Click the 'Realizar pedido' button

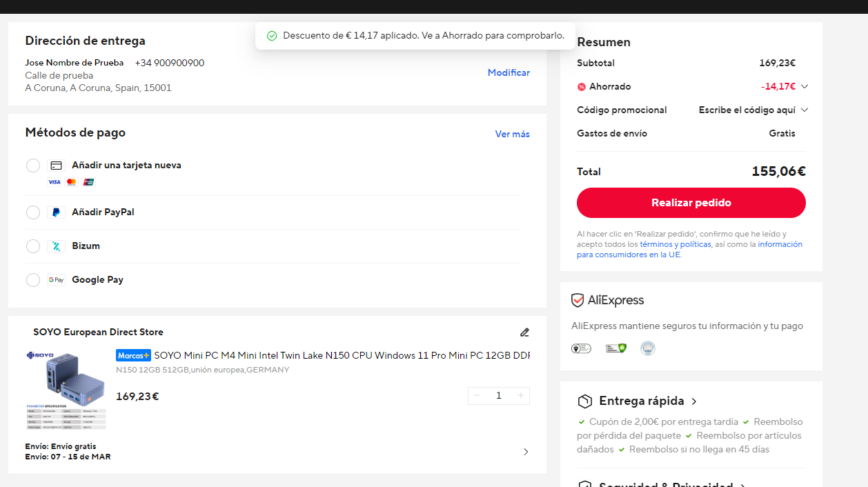click(x=691, y=203)
